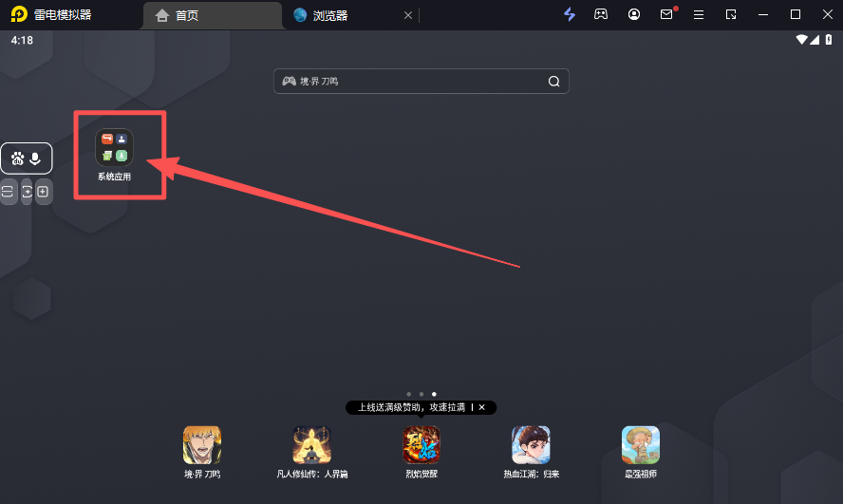Click the 雷电模拟器 logo
The image size is (843, 504).
pyautogui.click(x=19, y=14)
